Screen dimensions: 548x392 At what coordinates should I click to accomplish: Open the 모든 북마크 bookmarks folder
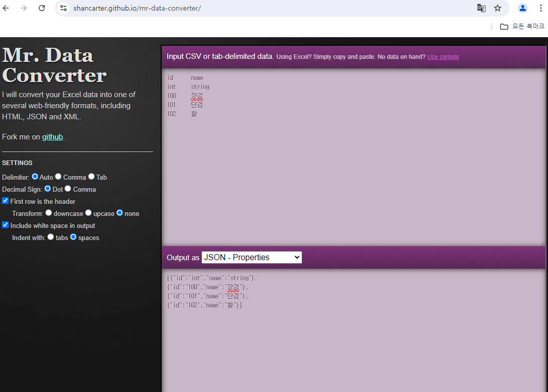[x=522, y=26]
